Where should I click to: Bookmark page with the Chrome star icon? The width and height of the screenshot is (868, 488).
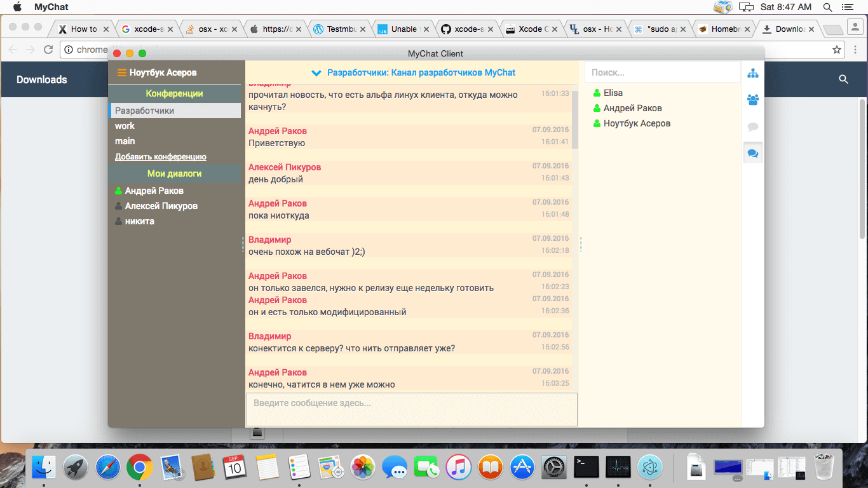(x=837, y=50)
